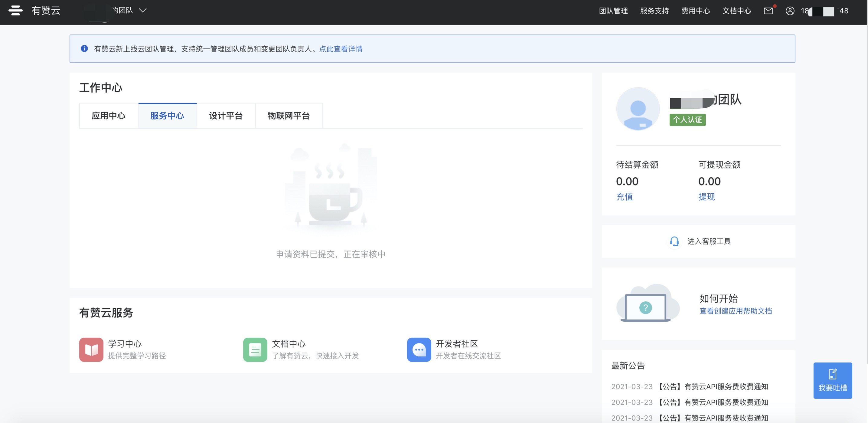Click the 如何开始 heading
868x423 pixels.
pos(719,298)
